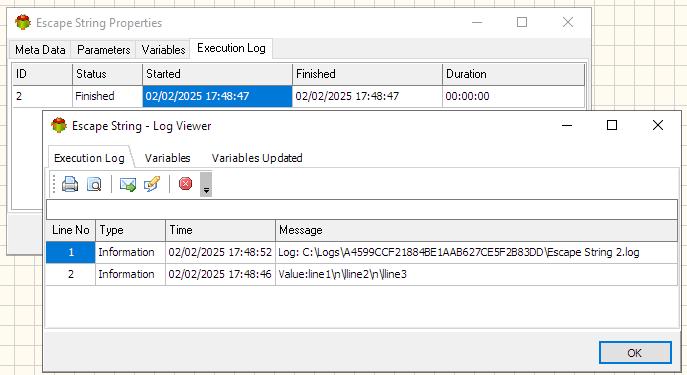
Task: Sort by Time column header in Log Viewer
Action: coord(220,230)
